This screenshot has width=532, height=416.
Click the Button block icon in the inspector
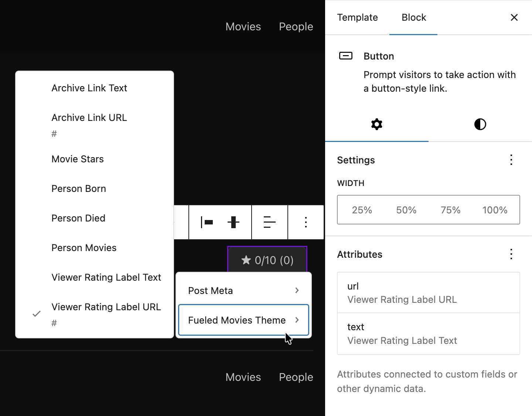point(346,56)
